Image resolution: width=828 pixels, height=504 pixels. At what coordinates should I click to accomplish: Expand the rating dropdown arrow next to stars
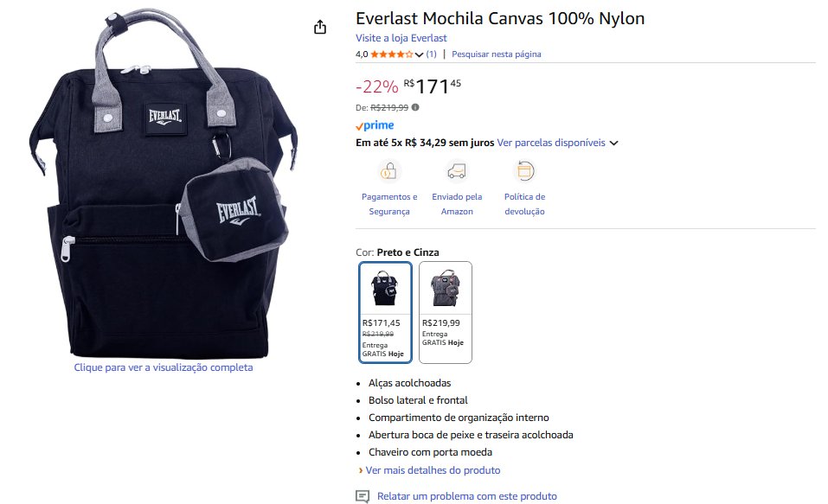420,54
